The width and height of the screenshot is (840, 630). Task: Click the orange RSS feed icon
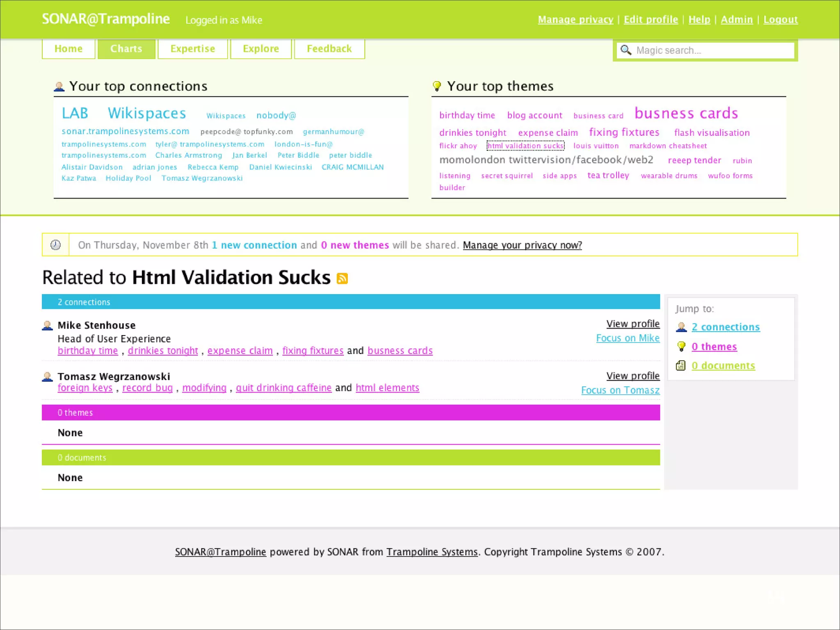pos(342,278)
